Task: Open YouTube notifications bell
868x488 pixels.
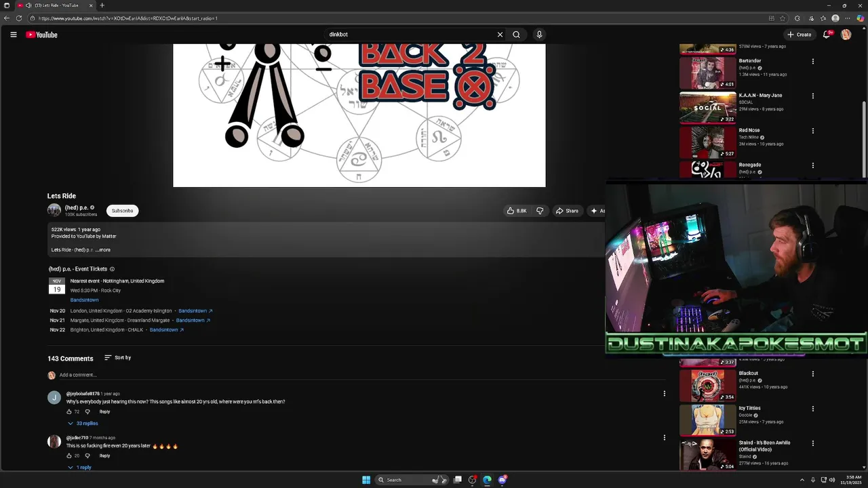Action: [827, 35]
